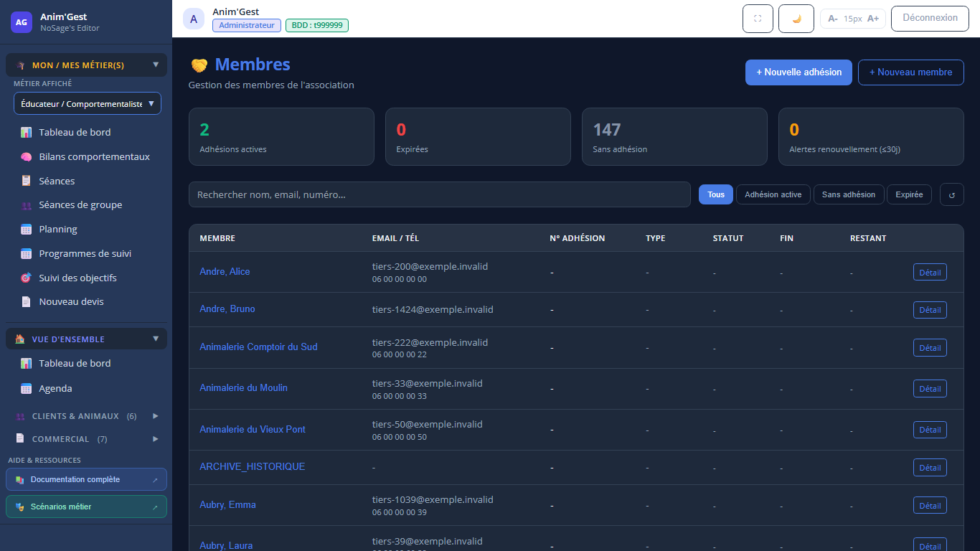Open member Animalerie Comptoir du Sud
980x551 pixels.
pos(258,347)
